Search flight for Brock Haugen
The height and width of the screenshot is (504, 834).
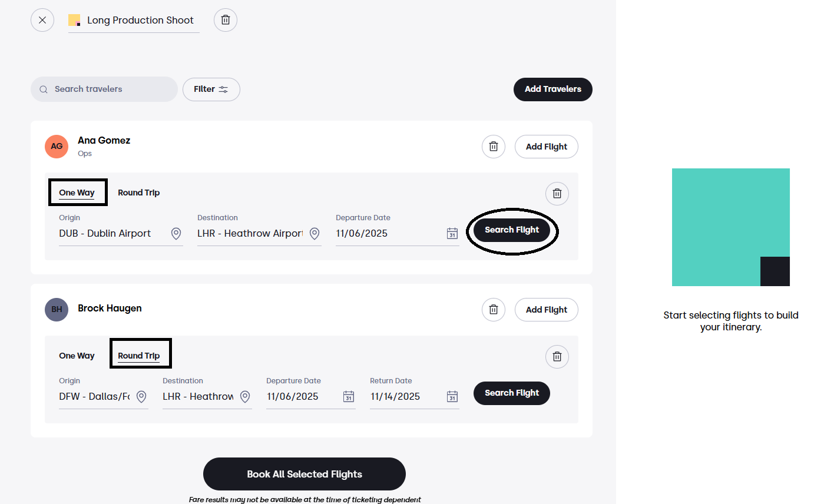(512, 393)
